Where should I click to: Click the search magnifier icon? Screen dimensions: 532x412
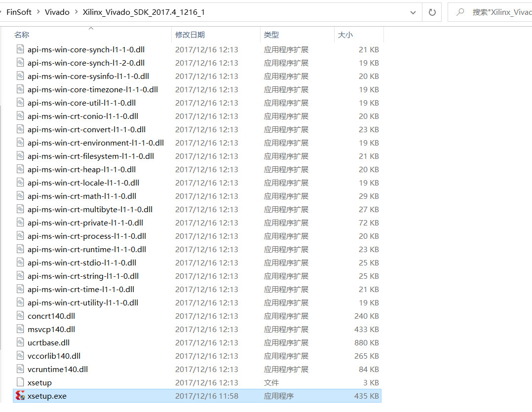point(460,12)
